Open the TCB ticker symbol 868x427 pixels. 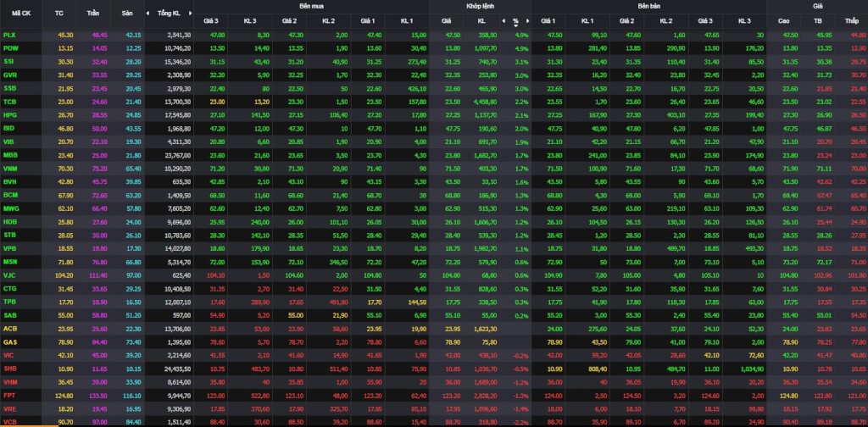(x=9, y=102)
